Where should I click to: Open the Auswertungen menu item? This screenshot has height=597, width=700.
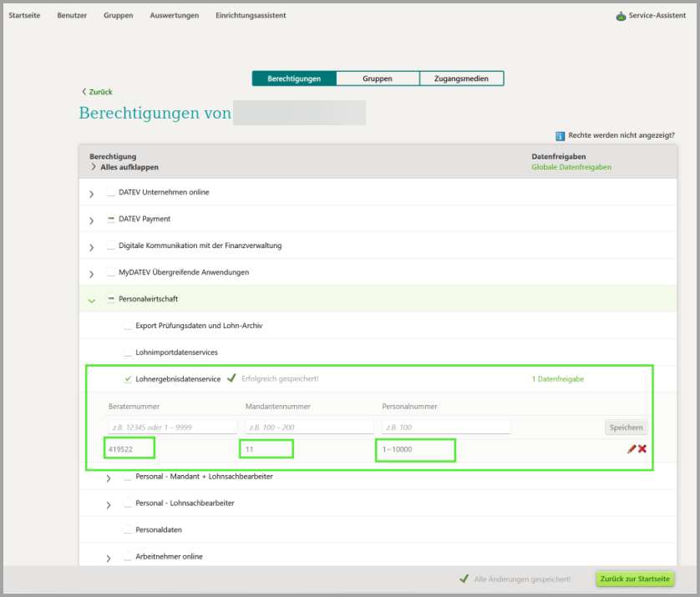tap(174, 16)
